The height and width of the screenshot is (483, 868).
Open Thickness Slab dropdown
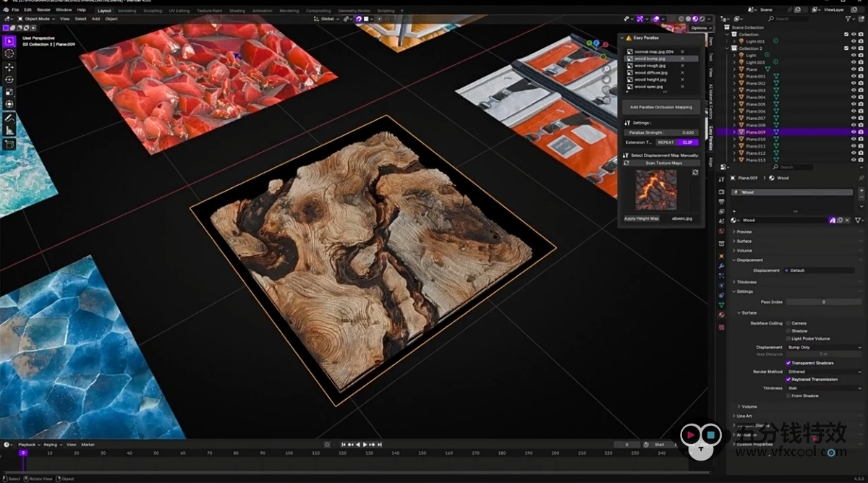click(x=824, y=388)
